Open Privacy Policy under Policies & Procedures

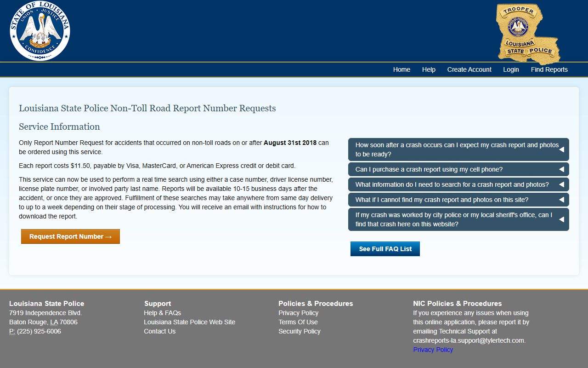[x=298, y=313]
